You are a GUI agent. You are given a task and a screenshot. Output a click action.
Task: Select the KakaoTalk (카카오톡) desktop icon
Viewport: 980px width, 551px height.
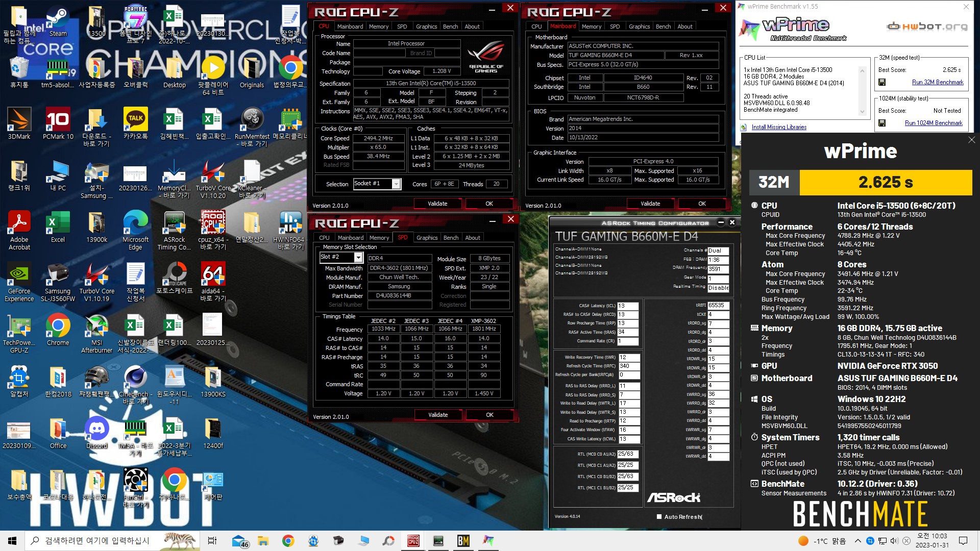pyautogui.click(x=135, y=123)
